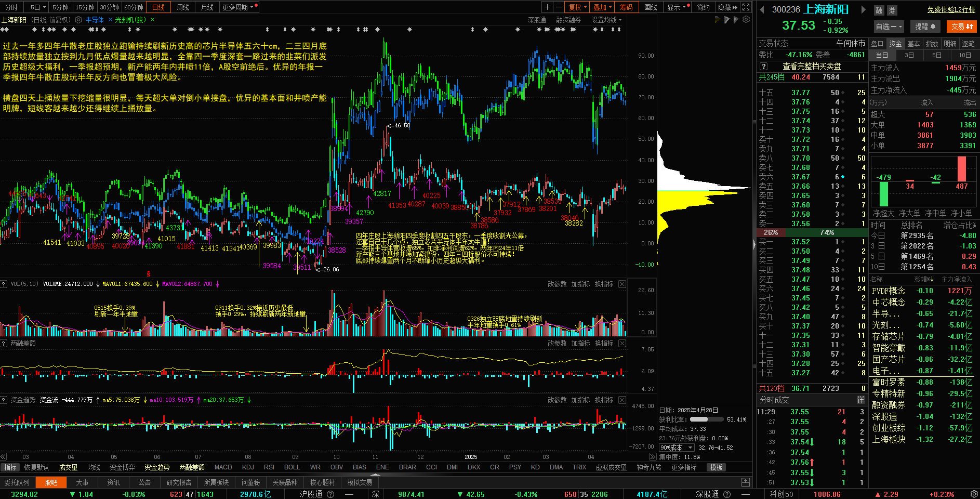Zoom out chart with minus button
The image size is (980, 499).
pos(558,7)
